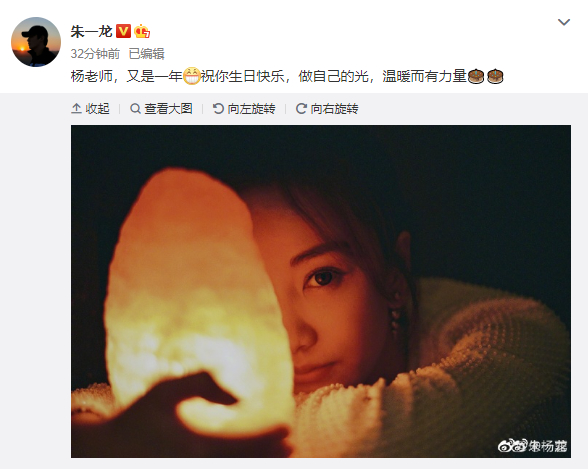Rotate the image right via 向右旋转
This screenshot has width=588, height=472.
click(334, 109)
